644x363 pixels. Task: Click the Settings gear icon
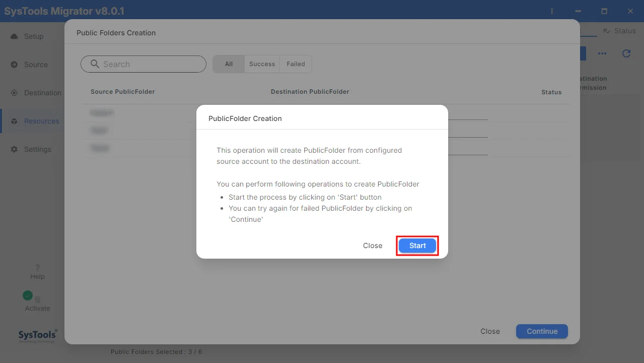point(14,149)
